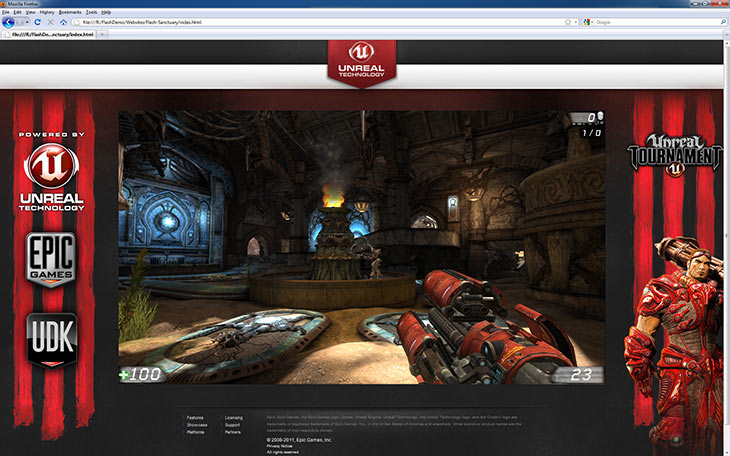The height and width of the screenshot is (456, 730).
Task: Open the Bookmarks menu
Action: (70, 12)
